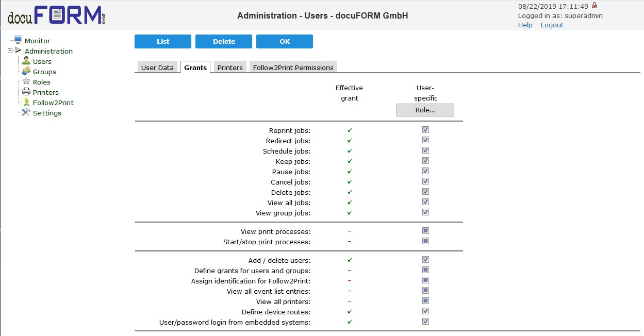Toggle the Start/stop print processes checkbox

(425, 241)
